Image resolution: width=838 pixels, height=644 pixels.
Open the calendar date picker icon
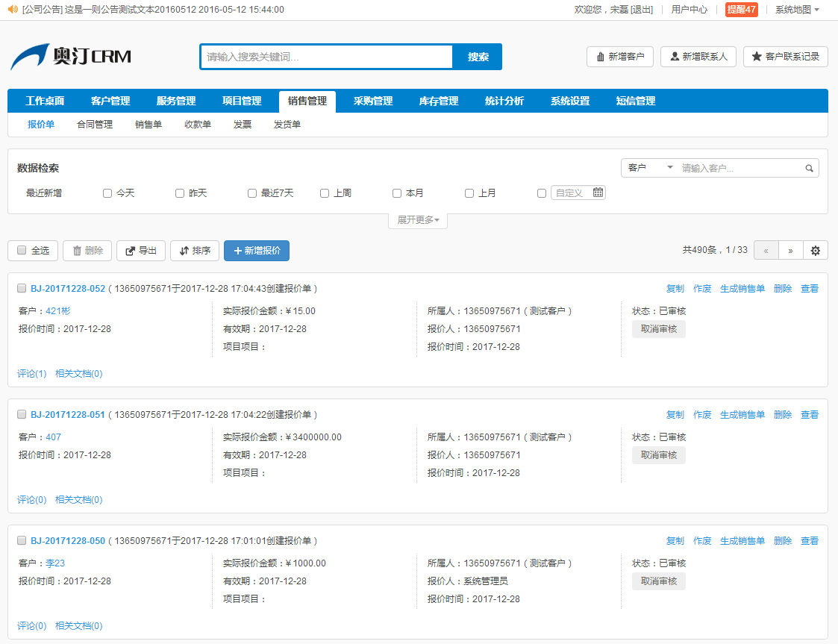click(598, 193)
